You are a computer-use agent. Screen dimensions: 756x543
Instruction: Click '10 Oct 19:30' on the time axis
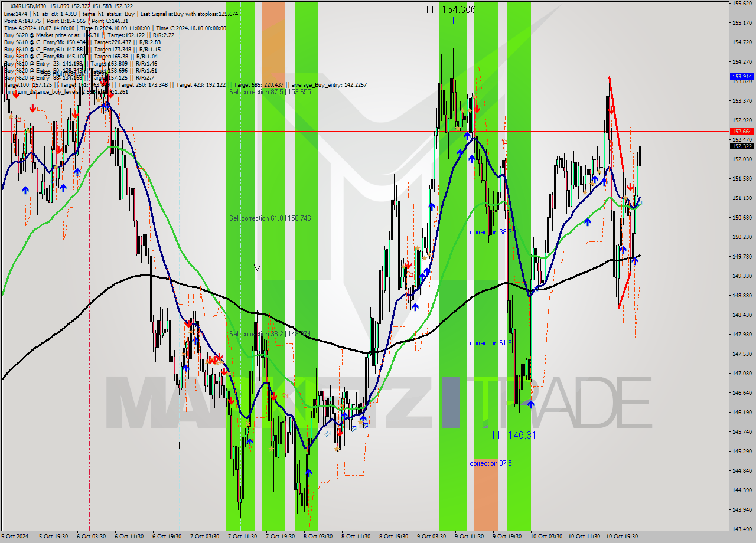[621, 537]
